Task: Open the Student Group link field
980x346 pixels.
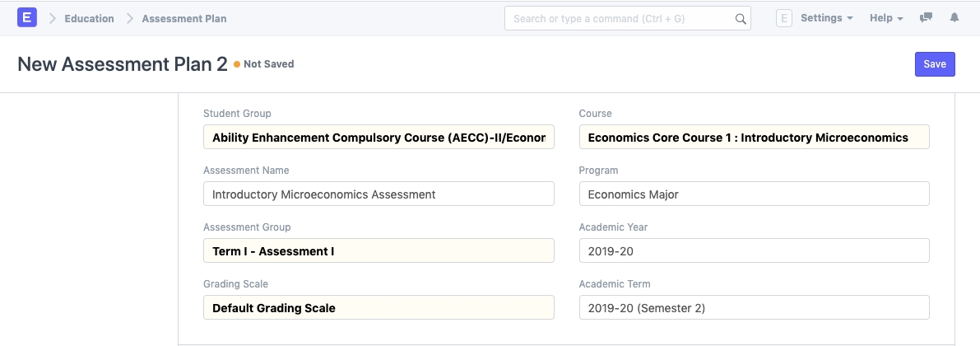Action: [x=379, y=138]
